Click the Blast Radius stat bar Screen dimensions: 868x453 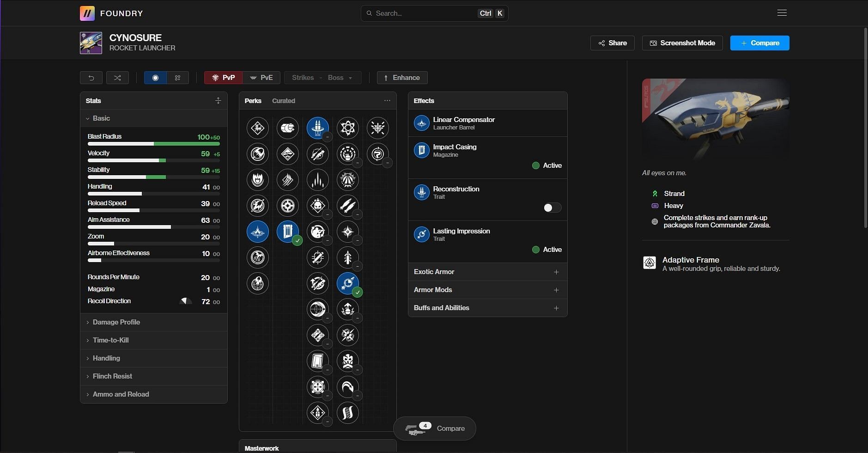pyautogui.click(x=154, y=144)
